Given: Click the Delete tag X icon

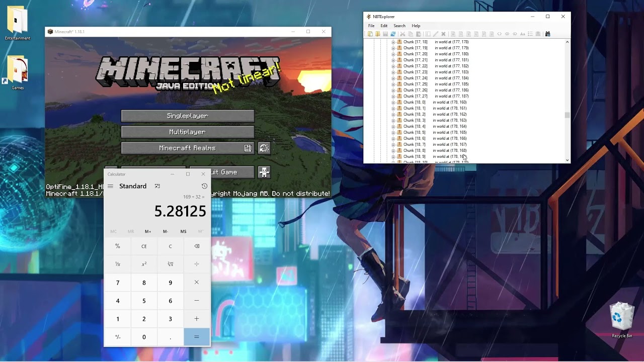Looking at the screenshot, I should pos(443,34).
